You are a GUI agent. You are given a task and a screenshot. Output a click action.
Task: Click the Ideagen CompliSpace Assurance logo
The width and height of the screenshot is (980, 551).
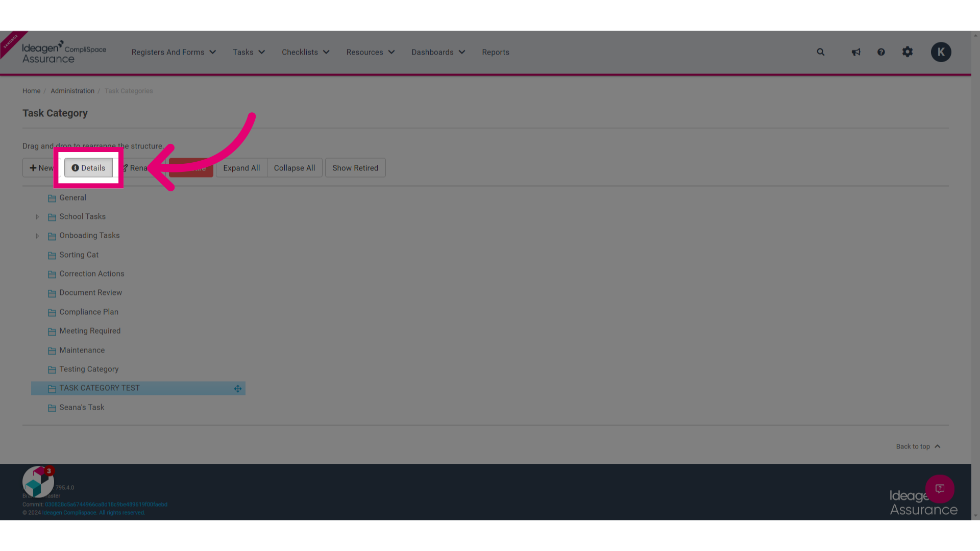[x=64, y=52]
